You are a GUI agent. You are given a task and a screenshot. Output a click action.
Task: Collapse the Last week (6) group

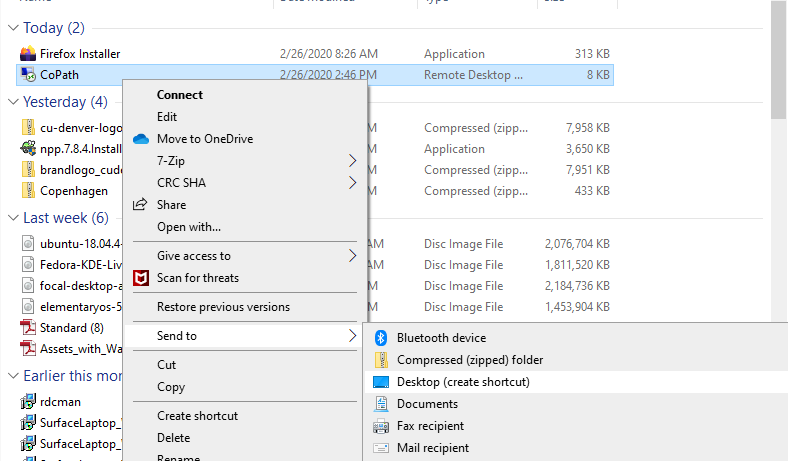[14, 218]
